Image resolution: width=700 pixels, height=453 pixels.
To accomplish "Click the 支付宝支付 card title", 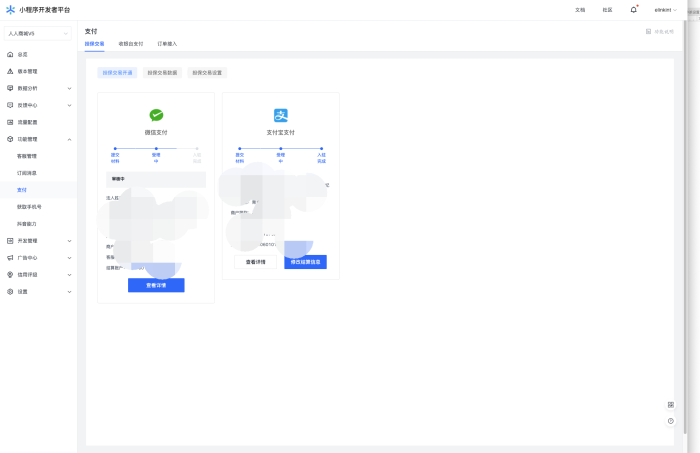I will (x=281, y=133).
